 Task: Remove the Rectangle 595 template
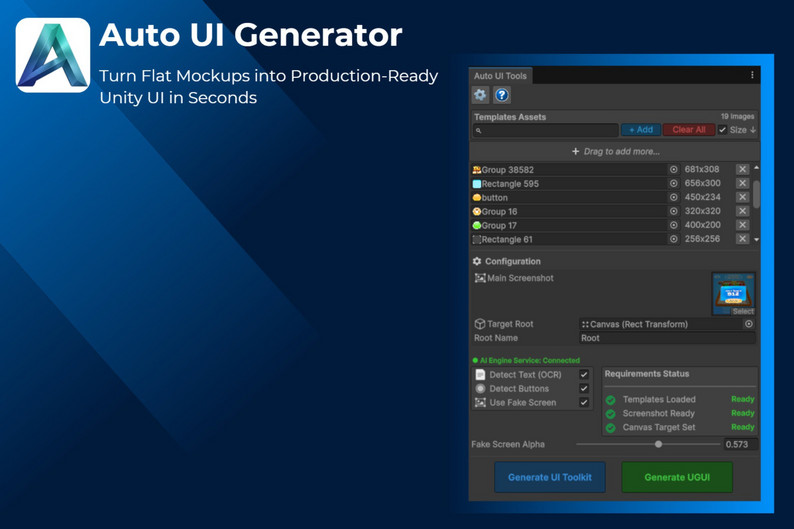(x=742, y=183)
